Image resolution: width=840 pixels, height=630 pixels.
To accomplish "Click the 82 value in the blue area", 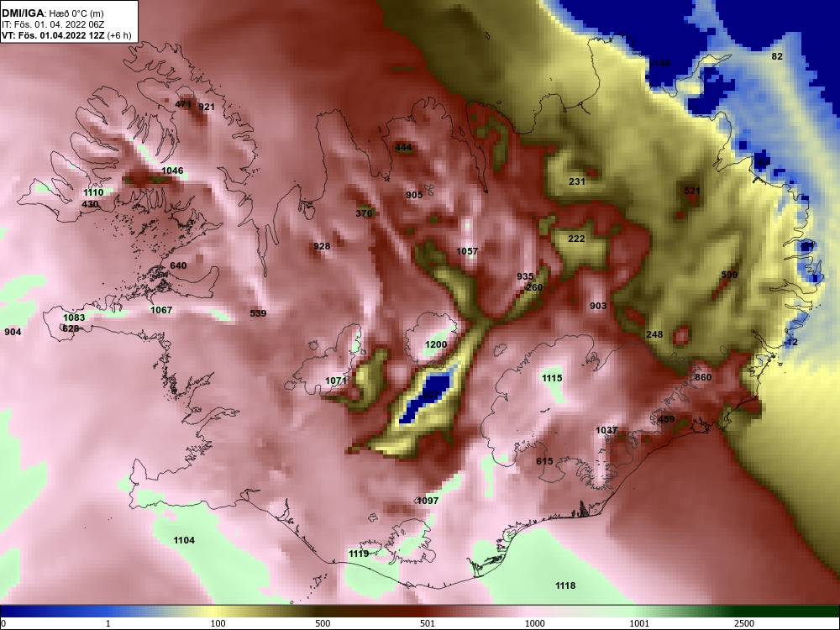I will tap(777, 56).
